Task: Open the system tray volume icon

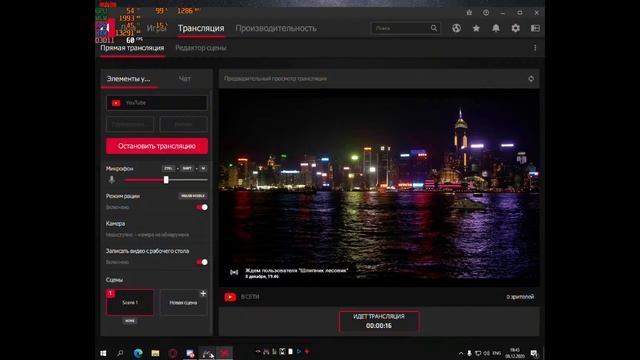Action: tap(487, 353)
